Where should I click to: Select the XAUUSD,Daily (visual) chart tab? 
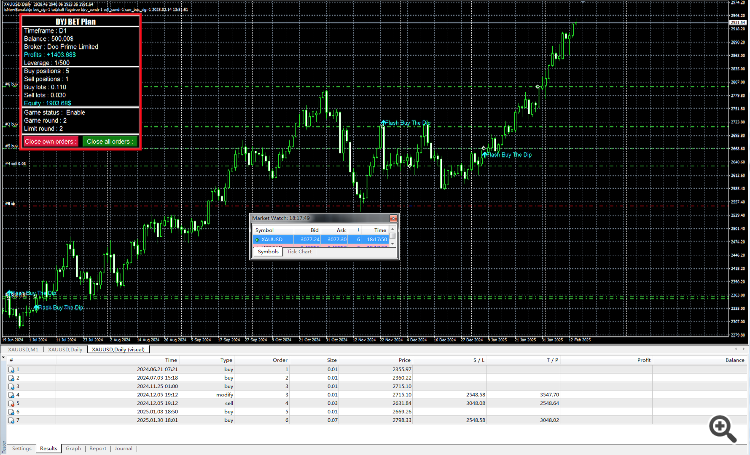click(x=118, y=350)
